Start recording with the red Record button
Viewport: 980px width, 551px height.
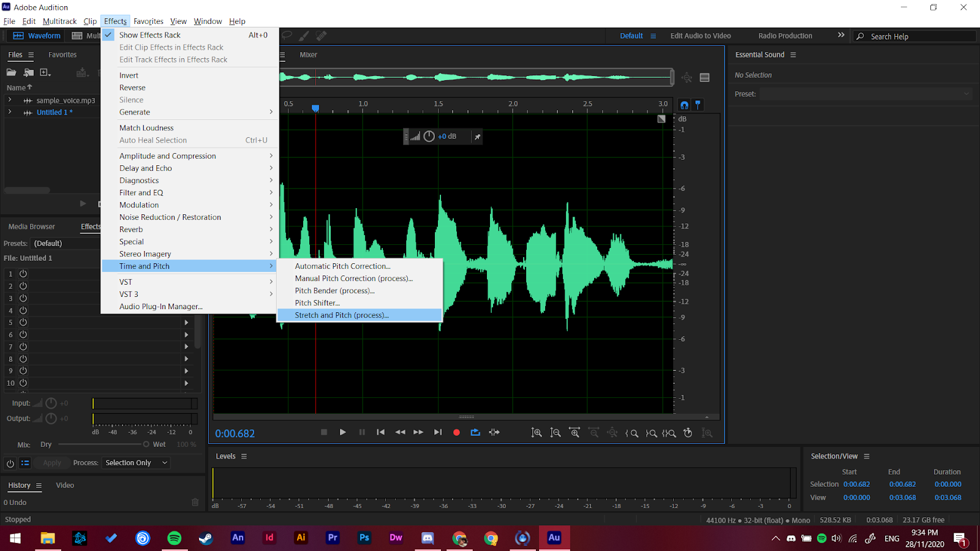[x=456, y=432]
